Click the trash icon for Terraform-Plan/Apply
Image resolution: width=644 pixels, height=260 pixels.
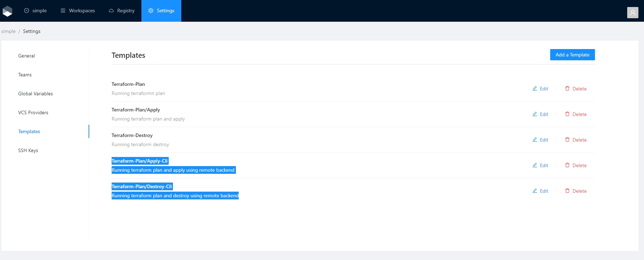[x=567, y=114]
